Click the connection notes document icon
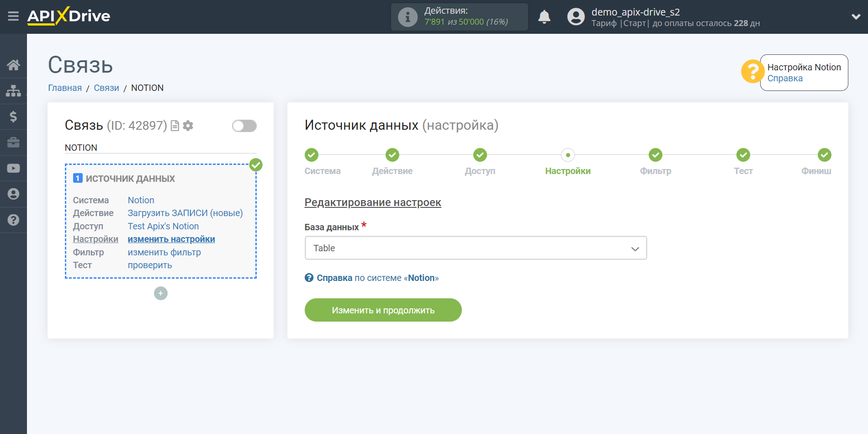This screenshot has height=434, width=868. point(175,126)
